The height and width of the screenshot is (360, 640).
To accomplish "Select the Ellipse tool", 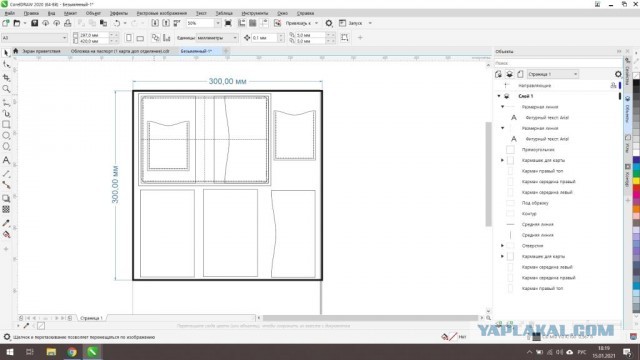I will click(6, 136).
